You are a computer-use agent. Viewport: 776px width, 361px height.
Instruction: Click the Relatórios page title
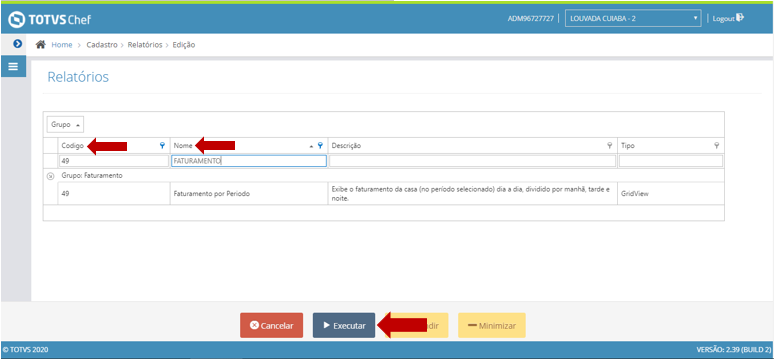tap(78, 77)
